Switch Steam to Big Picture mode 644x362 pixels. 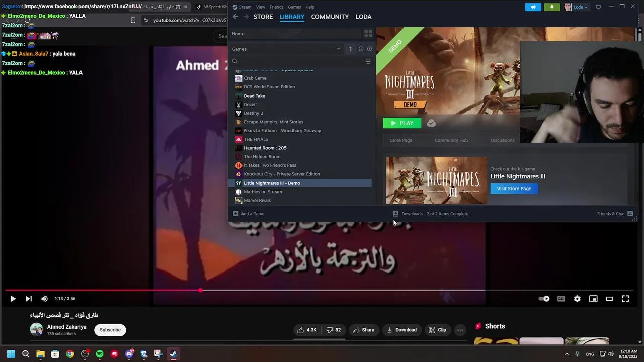598,7
